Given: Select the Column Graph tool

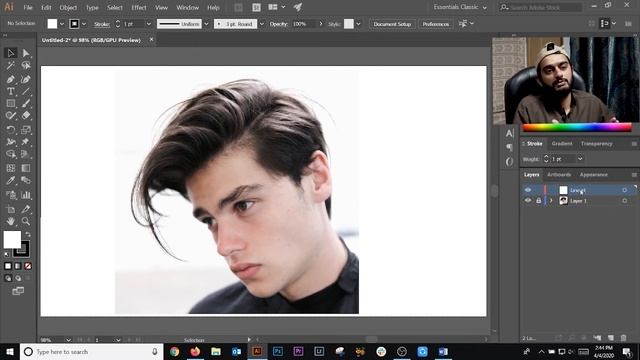Looking at the screenshot, I should point(26,195).
